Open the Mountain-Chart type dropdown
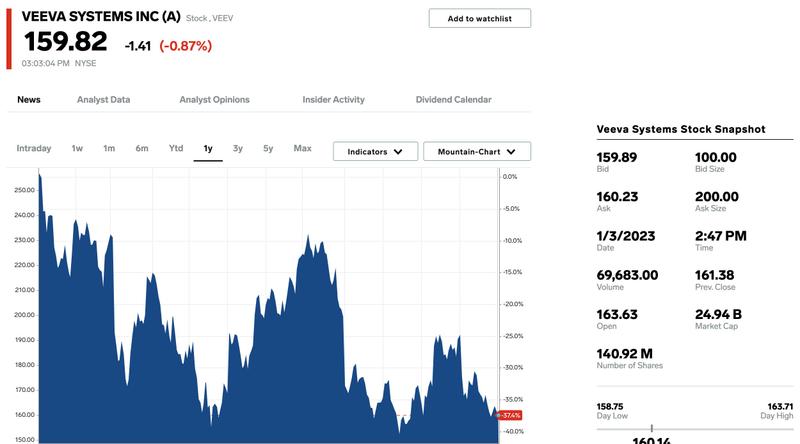Viewport: 800px width, 444px height. pyautogui.click(x=477, y=152)
